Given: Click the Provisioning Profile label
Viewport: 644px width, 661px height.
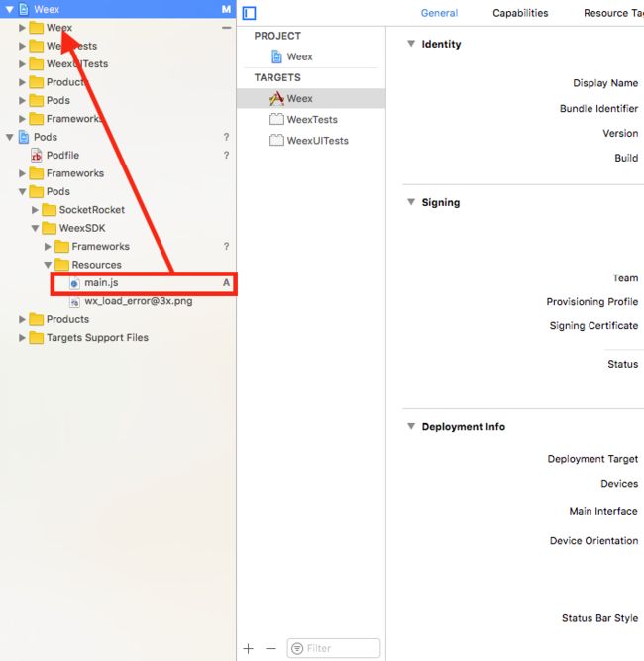Looking at the screenshot, I should (592, 302).
